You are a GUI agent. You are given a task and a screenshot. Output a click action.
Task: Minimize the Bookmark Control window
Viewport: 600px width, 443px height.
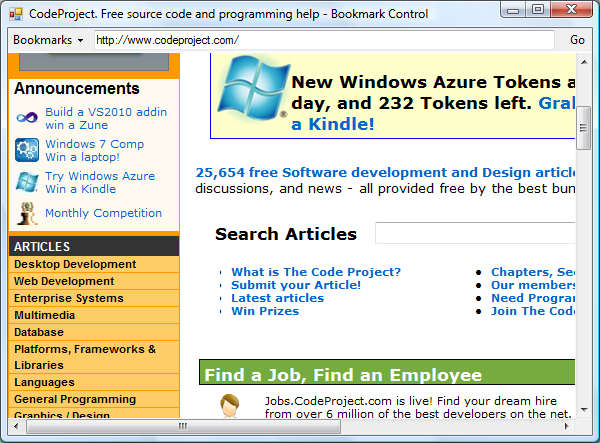point(513,9)
